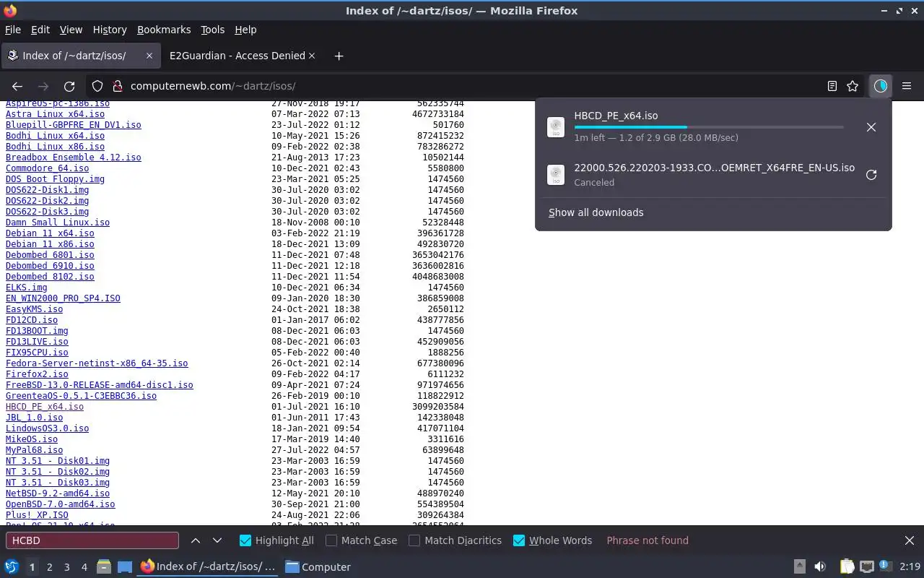
Task: Go back using the back arrow
Action: [x=17, y=86]
